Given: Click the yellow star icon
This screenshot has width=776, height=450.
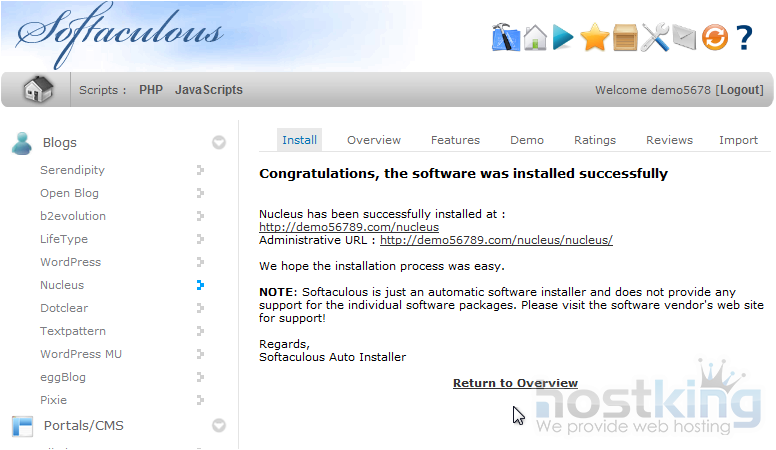Looking at the screenshot, I should pos(595,38).
